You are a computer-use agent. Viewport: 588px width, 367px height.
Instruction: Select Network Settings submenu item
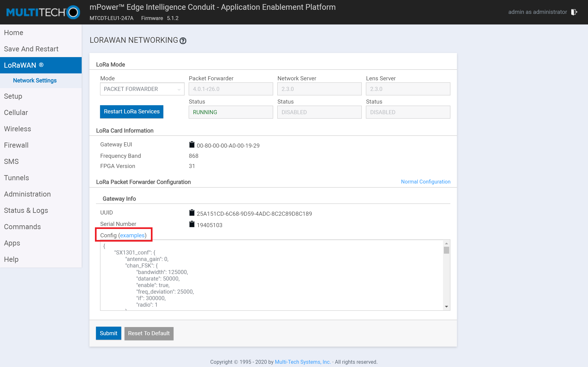35,81
